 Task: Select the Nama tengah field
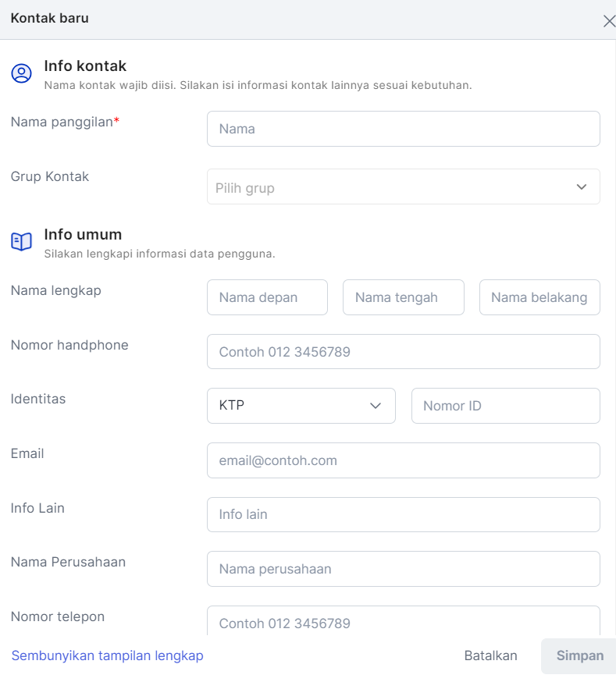(x=404, y=297)
